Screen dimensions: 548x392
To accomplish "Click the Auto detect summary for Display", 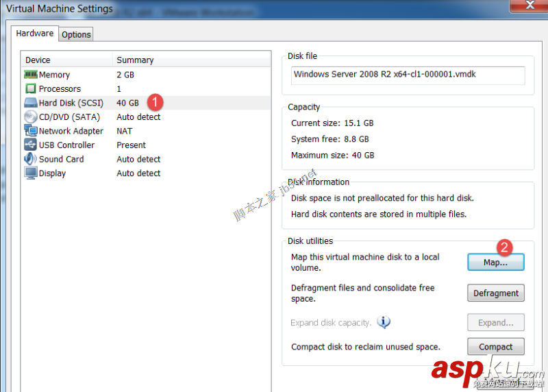I will (138, 173).
